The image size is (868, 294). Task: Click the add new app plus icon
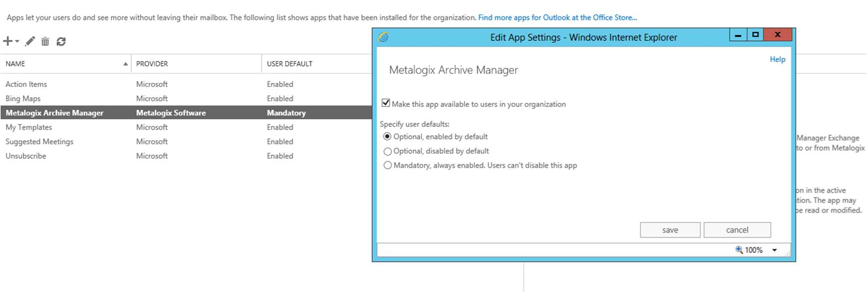[7, 41]
